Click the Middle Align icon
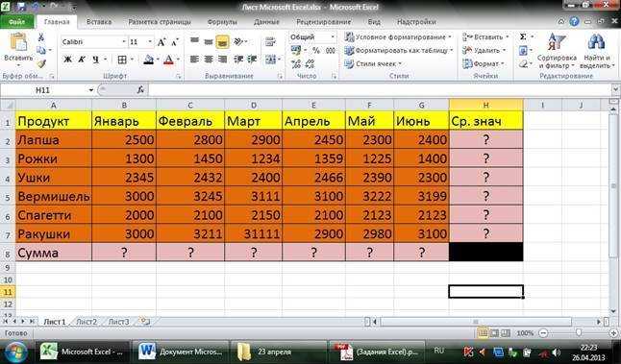The width and height of the screenshot is (621, 364). (x=209, y=41)
